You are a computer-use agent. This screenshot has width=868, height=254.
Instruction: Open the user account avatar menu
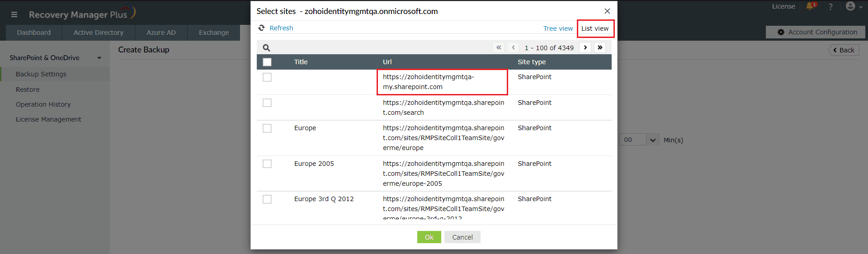point(851,6)
